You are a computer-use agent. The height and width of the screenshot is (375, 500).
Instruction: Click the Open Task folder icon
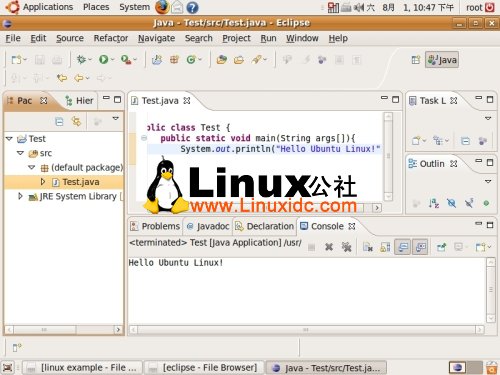tap(239, 60)
